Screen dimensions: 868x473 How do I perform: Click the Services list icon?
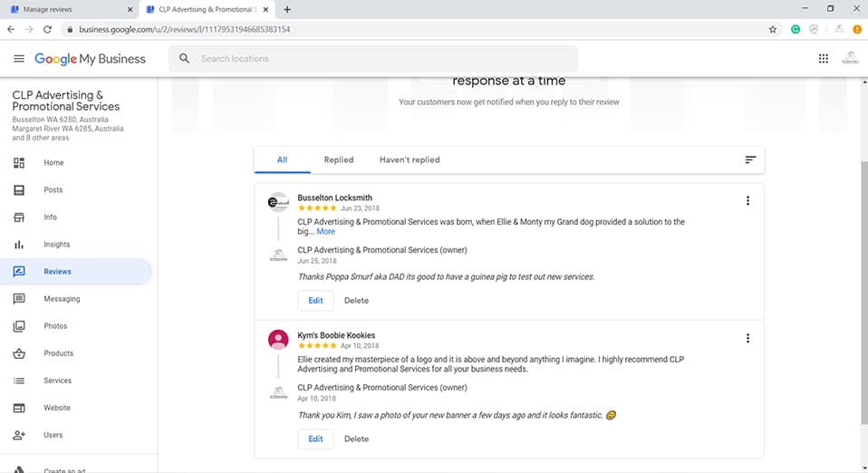tap(19, 381)
